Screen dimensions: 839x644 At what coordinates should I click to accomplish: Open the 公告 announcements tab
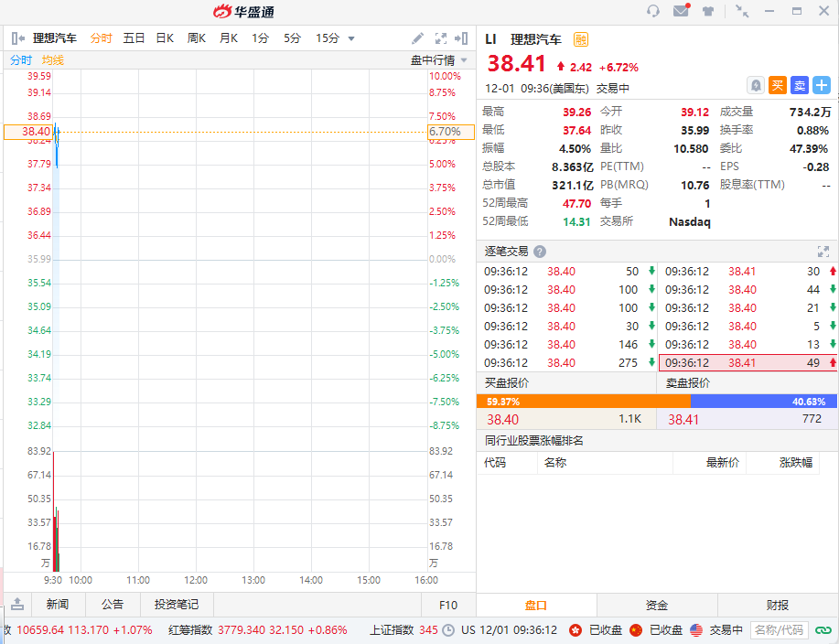(x=113, y=605)
